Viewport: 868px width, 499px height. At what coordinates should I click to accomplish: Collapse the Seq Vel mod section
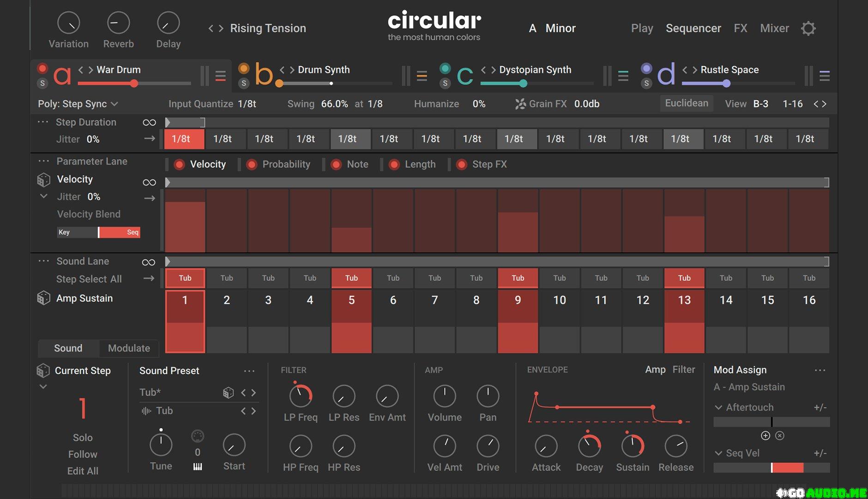(x=718, y=453)
